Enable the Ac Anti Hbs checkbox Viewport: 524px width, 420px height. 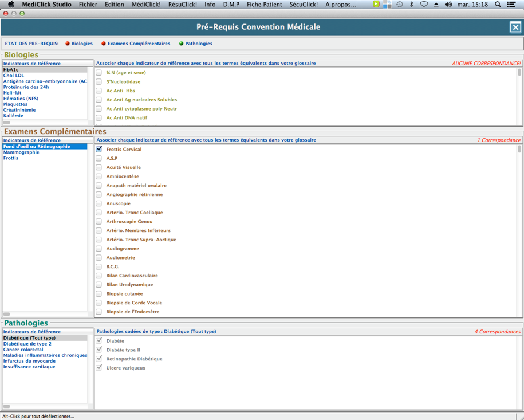click(99, 91)
